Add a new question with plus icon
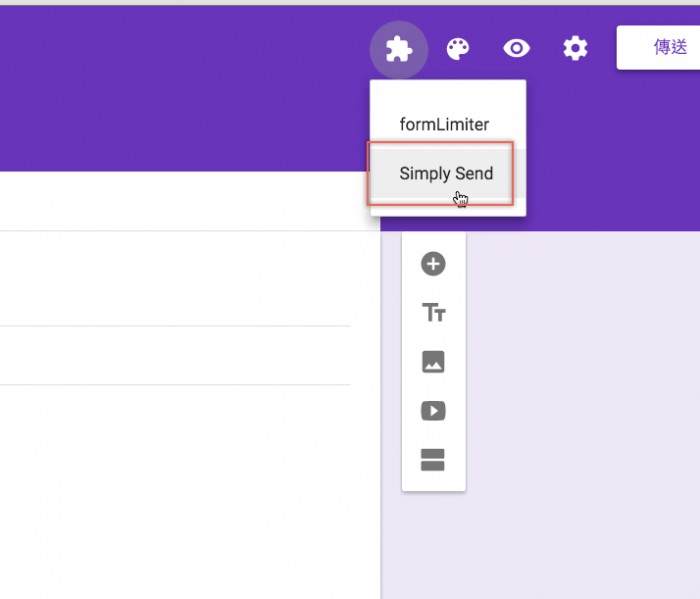The image size is (700, 599). 433,264
